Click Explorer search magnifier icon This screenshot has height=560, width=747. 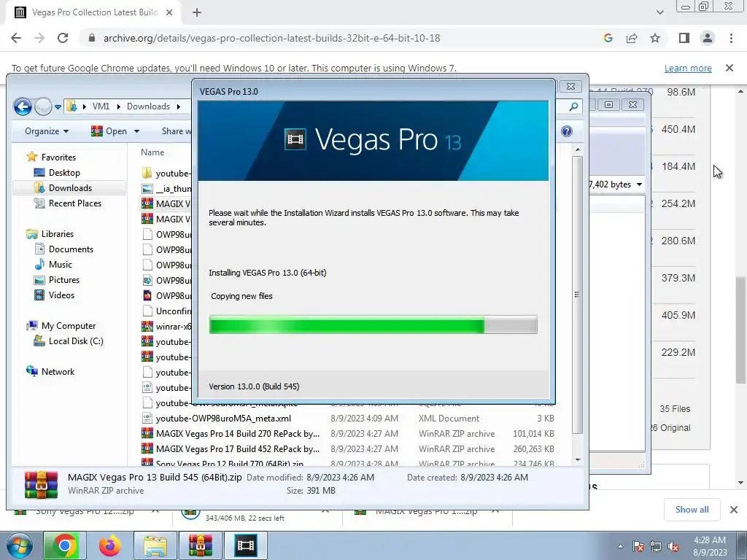tap(573, 106)
